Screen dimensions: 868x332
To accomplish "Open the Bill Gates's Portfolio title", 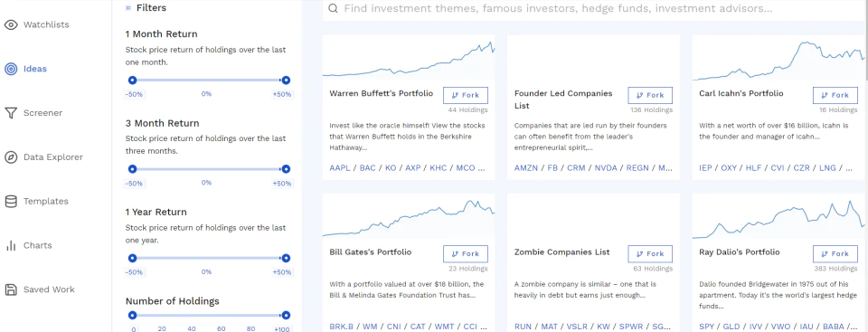I will (371, 252).
